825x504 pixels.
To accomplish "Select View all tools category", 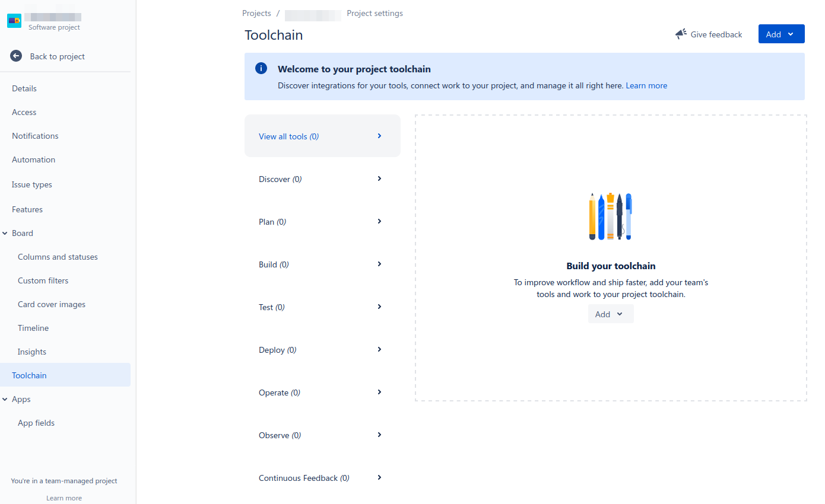I will [322, 136].
